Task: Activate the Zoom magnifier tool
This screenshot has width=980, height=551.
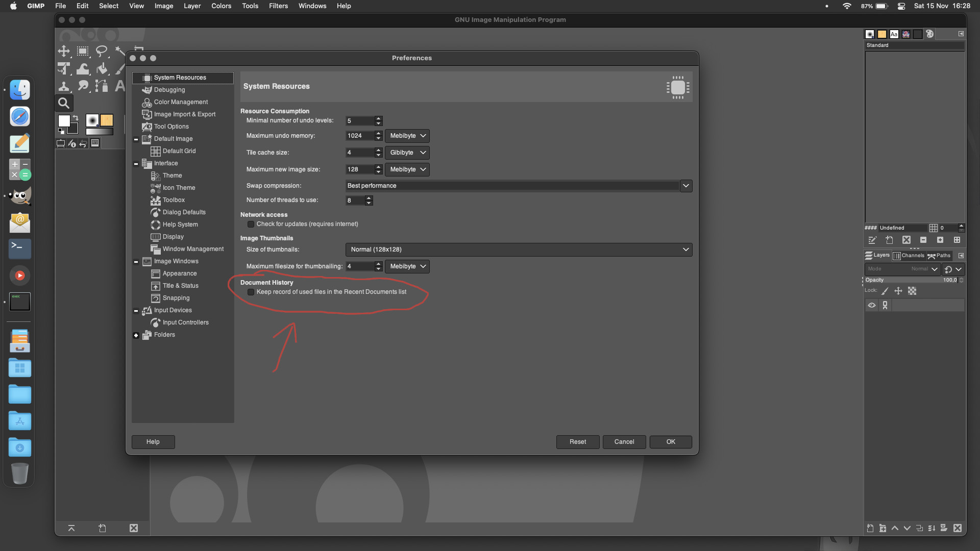Action: [x=64, y=103]
